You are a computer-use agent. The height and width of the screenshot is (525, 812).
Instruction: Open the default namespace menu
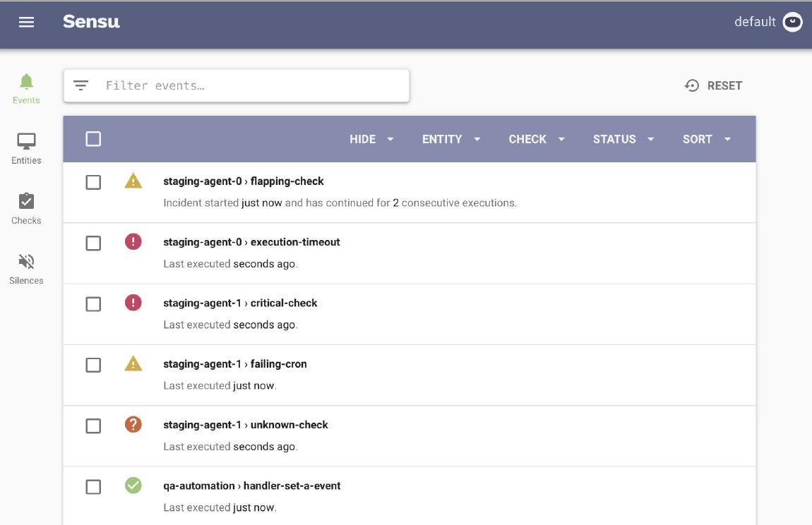click(769, 21)
